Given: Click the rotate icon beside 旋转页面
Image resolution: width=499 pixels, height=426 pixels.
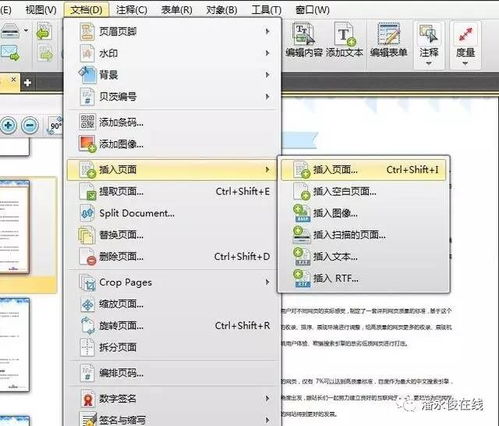Looking at the screenshot, I should tap(87, 326).
